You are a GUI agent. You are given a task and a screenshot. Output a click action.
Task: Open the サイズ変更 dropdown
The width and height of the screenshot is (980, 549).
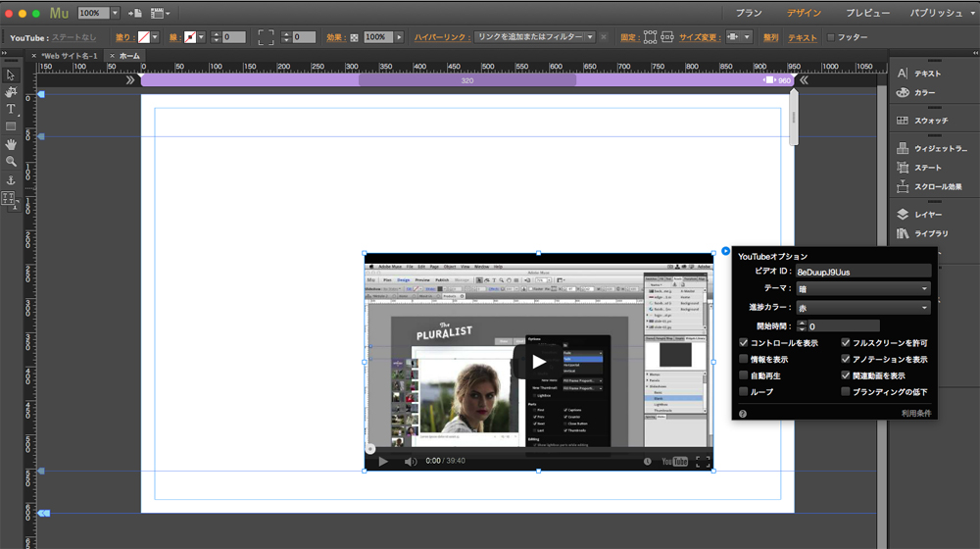[x=739, y=37]
